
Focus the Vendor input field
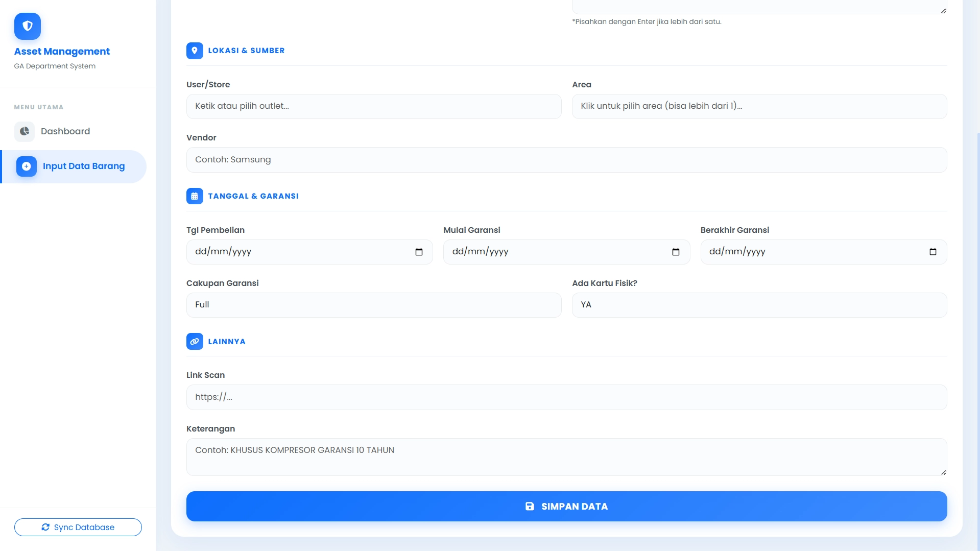tap(566, 160)
